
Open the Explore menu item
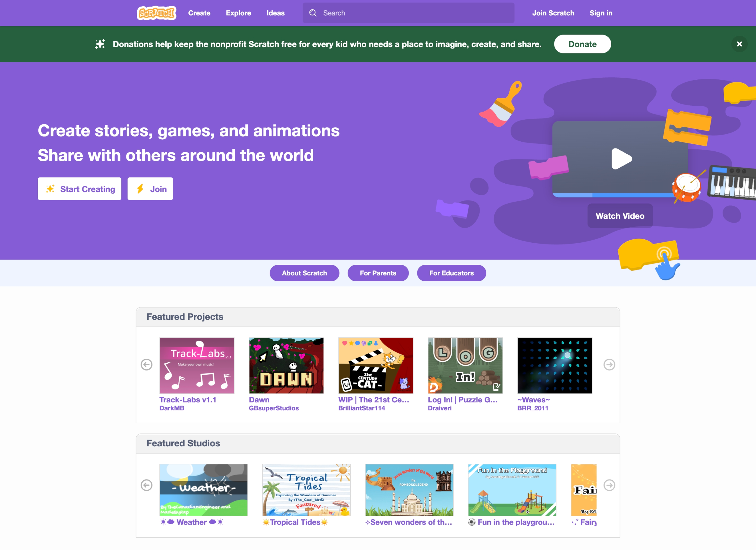(238, 13)
